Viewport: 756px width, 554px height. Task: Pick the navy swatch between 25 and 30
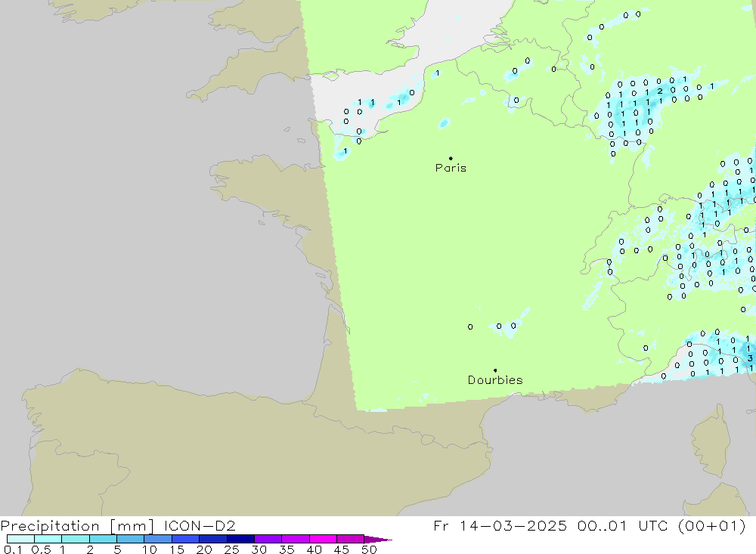click(x=240, y=539)
